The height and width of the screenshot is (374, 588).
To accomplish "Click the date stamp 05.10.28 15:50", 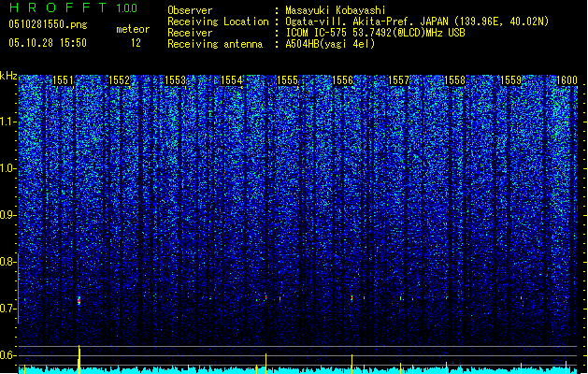I will point(48,43).
